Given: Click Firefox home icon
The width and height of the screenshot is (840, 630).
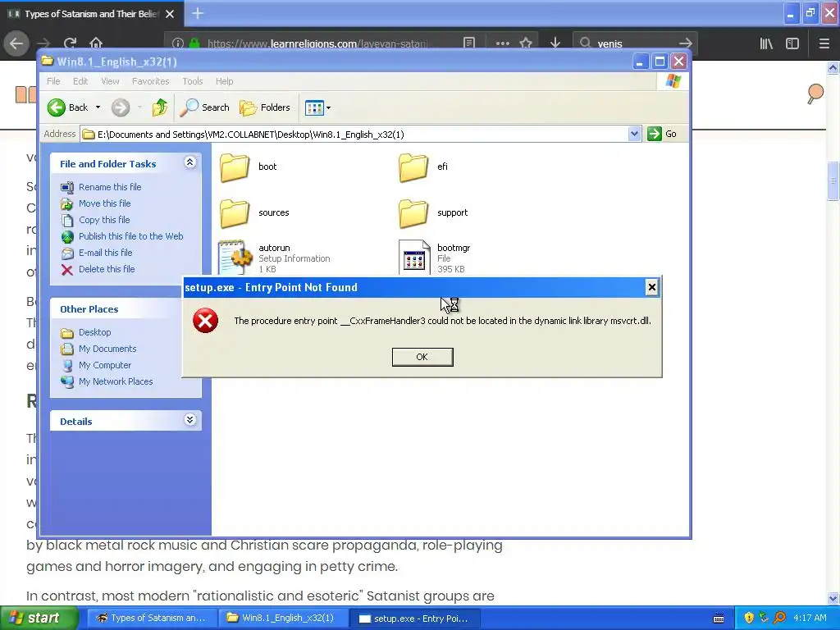Looking at the screenshot, I should pos(96,43).
